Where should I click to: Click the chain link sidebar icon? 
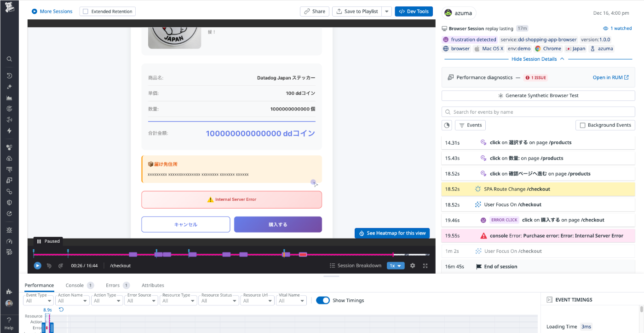[x=9, y=192]
